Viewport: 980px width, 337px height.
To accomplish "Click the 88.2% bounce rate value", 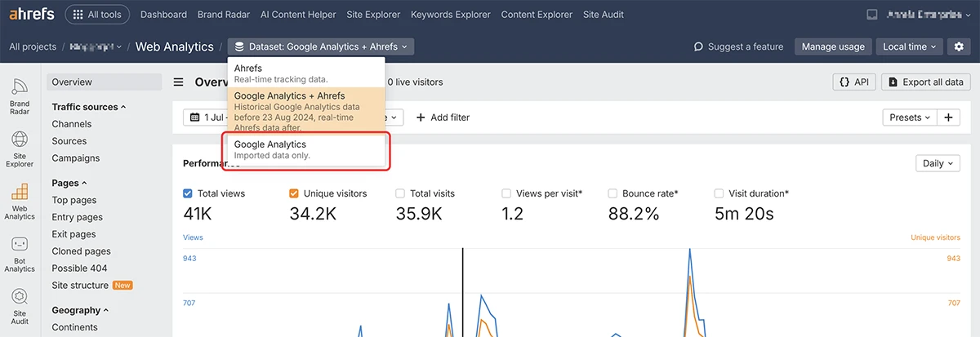I will point(634,215).
